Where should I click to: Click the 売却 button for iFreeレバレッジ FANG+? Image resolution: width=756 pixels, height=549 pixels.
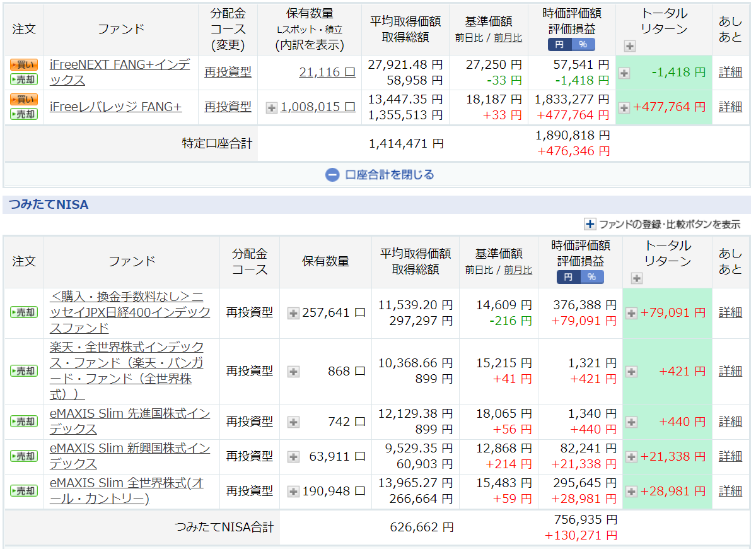click(x=23, y=114)
